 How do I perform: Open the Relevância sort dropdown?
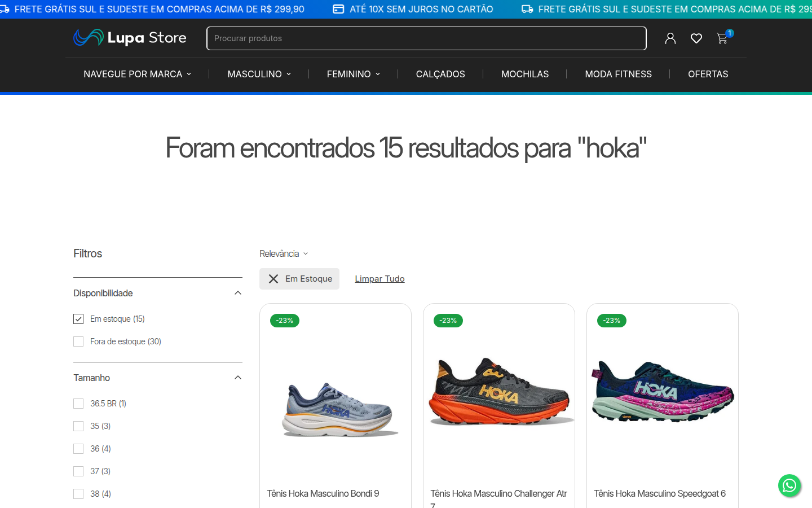[x=284, y=254]
